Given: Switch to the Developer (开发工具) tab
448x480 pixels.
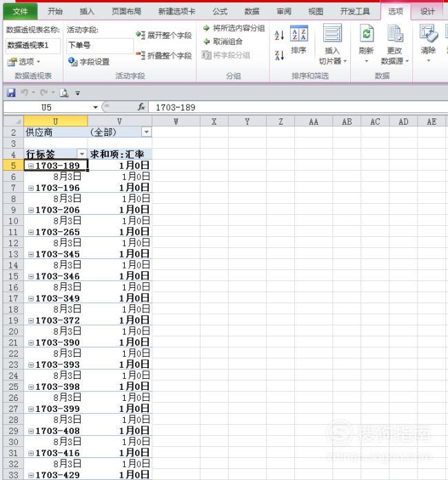Looking at the screenshot, I should point(355,12).
